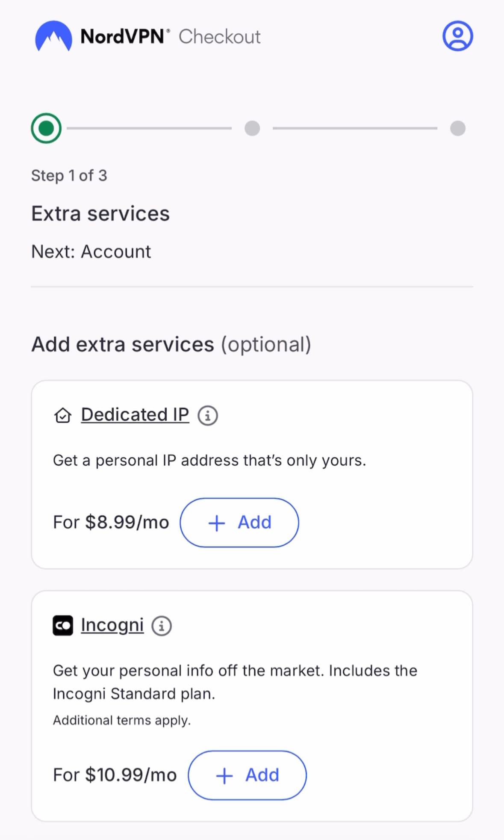Click the black Incogni logo icon

(x=63, y=626)
